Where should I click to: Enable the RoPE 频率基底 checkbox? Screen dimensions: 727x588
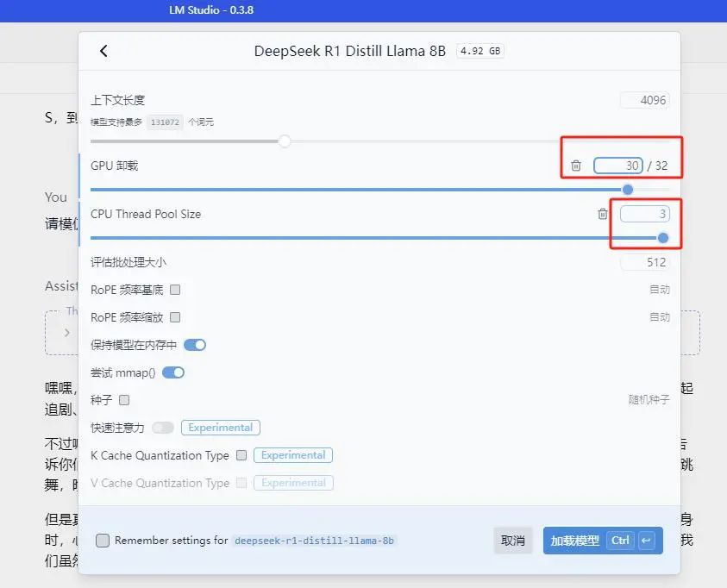pyautogui.click(x=175, y=290)
